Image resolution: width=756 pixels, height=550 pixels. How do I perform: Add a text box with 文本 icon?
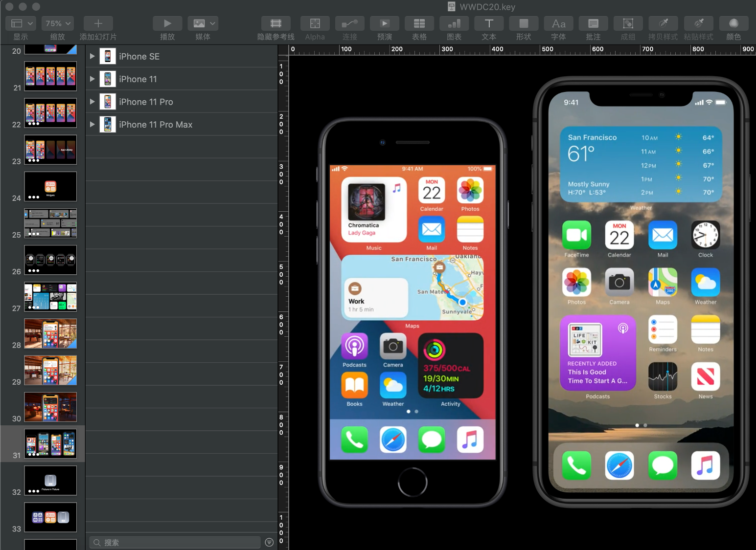489,23
